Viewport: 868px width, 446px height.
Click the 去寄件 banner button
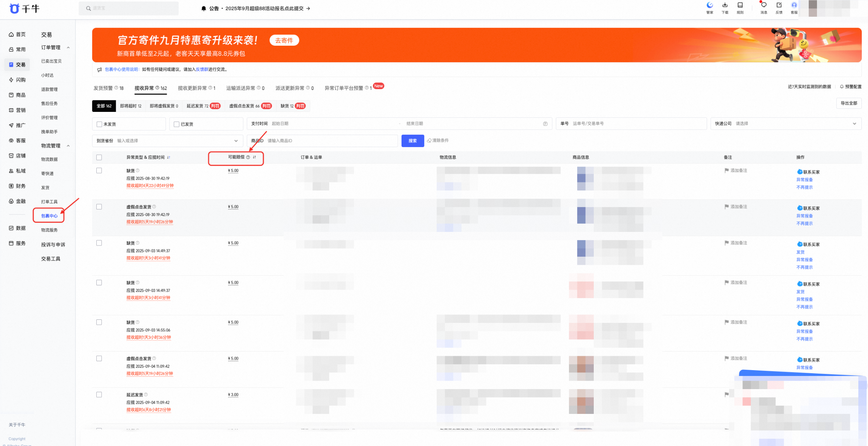284,40
